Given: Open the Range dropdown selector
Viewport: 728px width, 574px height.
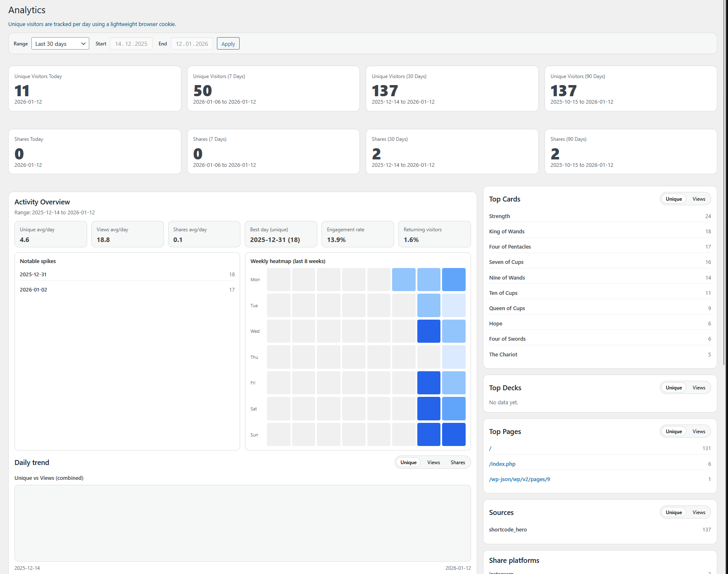Looking at the screenshot, I should pyautogui.click(x=60, y=43).
